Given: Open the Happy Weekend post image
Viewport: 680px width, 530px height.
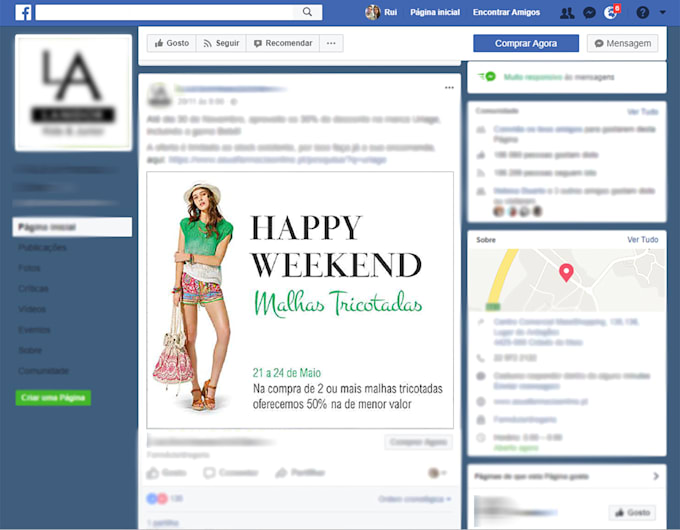Looking at the screenshot, I should click(x=300, y=300).
